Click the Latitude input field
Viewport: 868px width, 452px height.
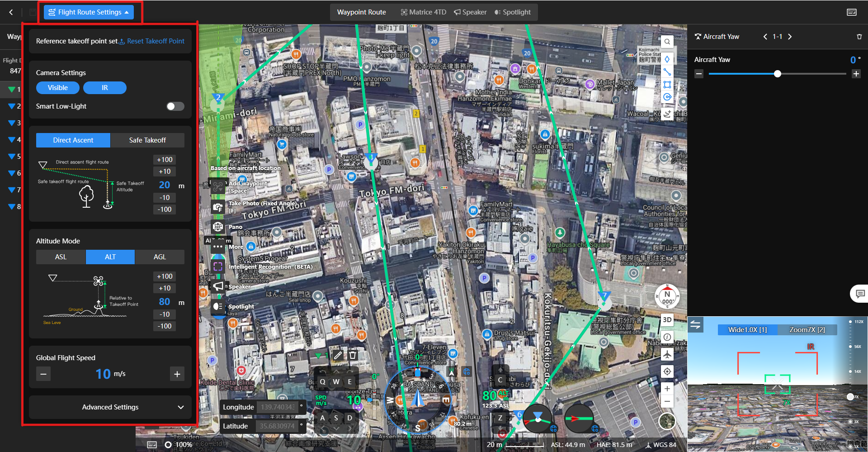click(x=277, y=426)
